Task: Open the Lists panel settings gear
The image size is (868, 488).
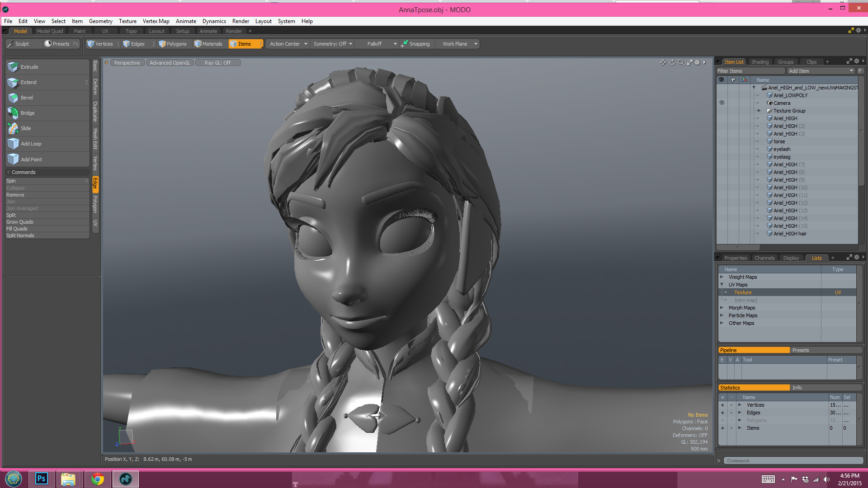Action: click(x=857, y=257)
